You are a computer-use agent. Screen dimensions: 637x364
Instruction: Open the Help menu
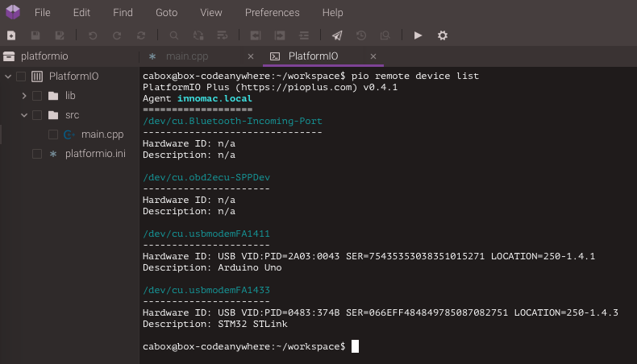click(333, 13)
